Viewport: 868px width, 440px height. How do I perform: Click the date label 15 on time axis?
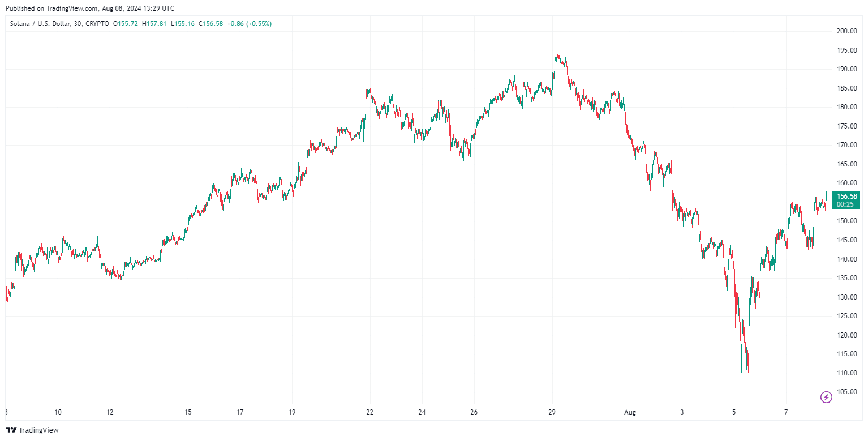188,412
